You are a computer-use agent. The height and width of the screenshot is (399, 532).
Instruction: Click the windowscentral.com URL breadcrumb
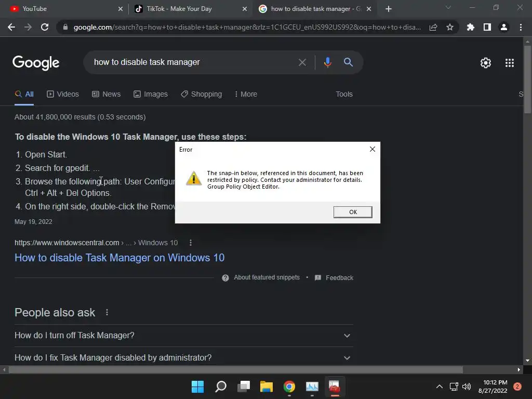click(x=96, y=243)
